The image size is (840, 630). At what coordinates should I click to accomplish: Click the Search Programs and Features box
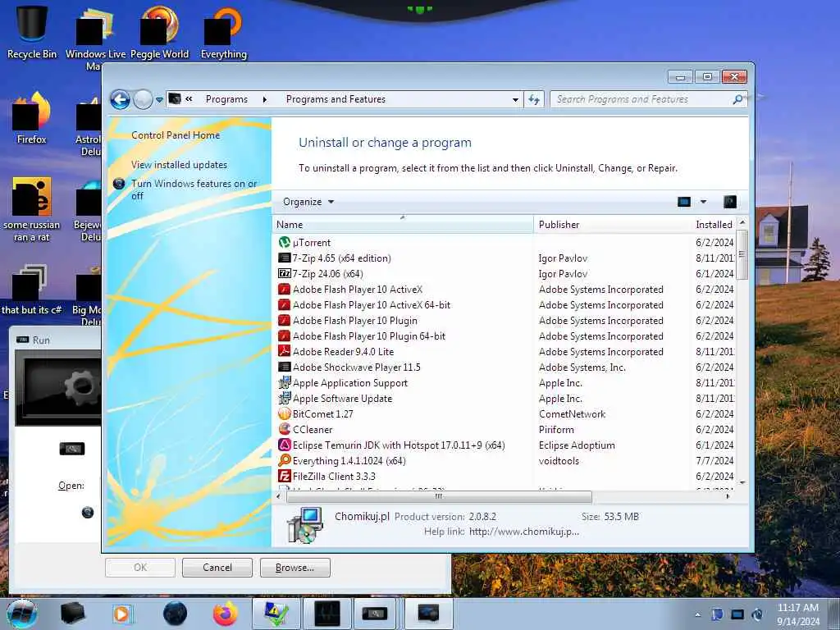(643, 99)
